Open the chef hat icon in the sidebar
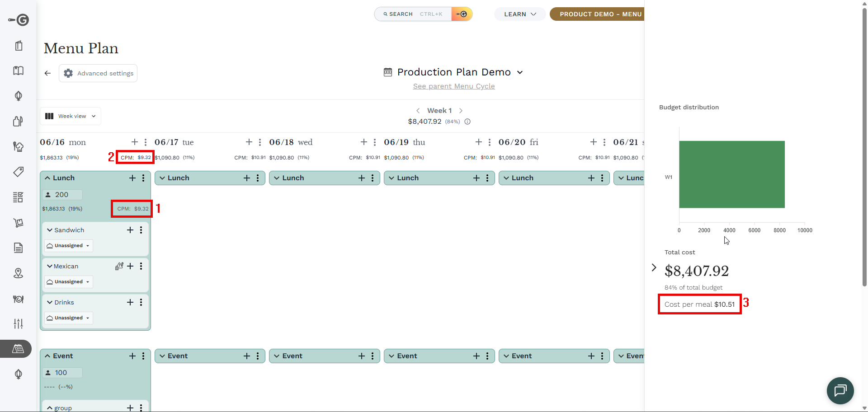The height and width of the screenshot is (412, 868). tap(19, 146)
